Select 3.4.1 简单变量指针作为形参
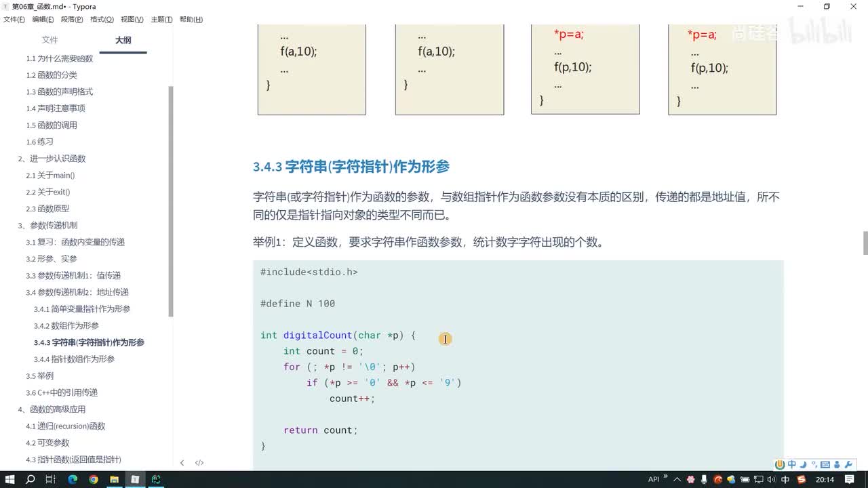Viewport: 868px width, 488px height. click(82, 309)
